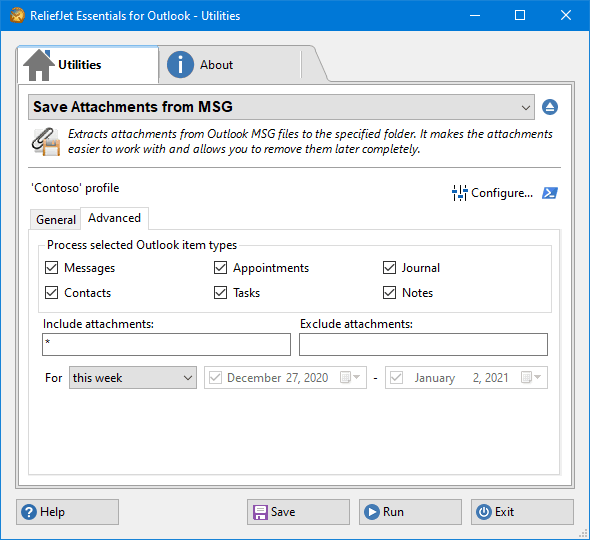This screenshot has height=540, width=590.
Task: Click the Run button
Action: click(x=410, y=512)
